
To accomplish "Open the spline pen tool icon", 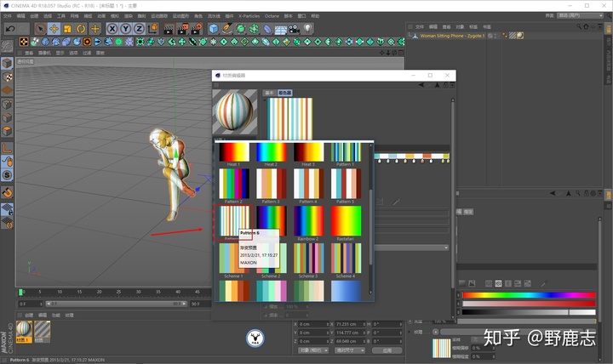I will [x=226, y=29].
